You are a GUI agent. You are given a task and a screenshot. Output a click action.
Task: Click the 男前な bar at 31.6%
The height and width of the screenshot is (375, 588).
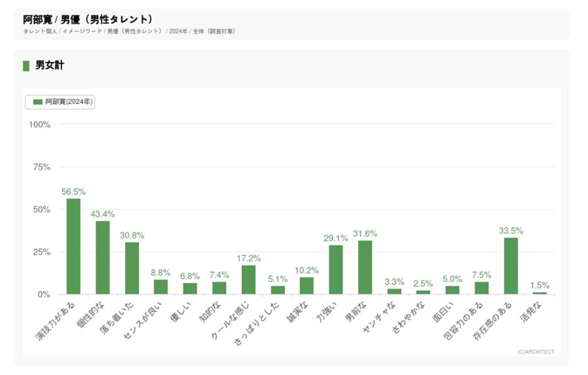[365, 267]
